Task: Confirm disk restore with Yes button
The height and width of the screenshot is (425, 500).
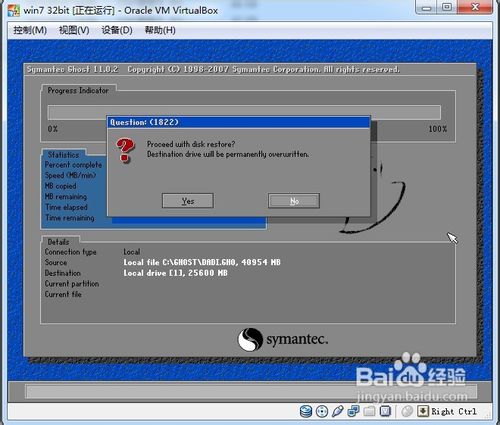Action: coord(188,201)
